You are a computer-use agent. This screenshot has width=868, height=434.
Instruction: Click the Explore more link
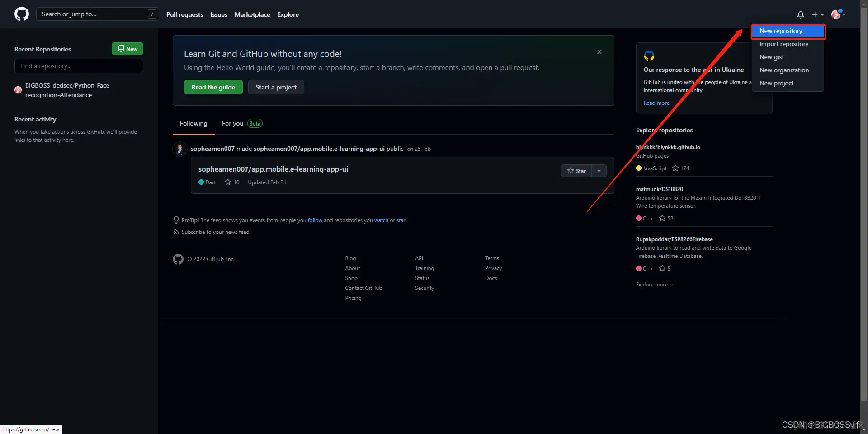pyautogui.click(x=655, y=285)
